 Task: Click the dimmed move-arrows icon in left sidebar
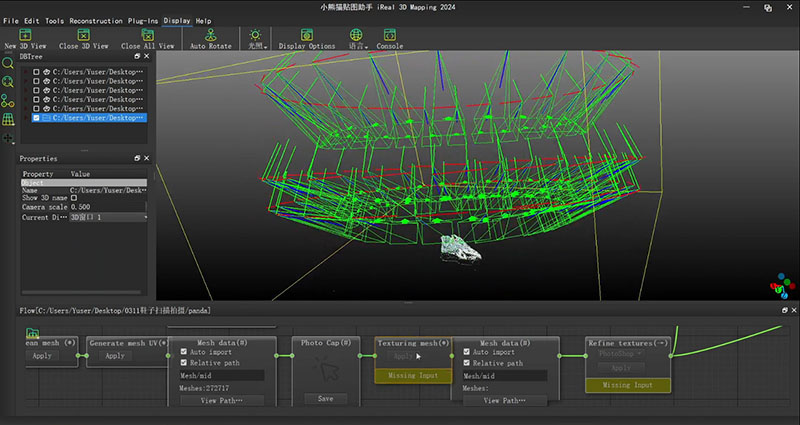click(8, 138)
